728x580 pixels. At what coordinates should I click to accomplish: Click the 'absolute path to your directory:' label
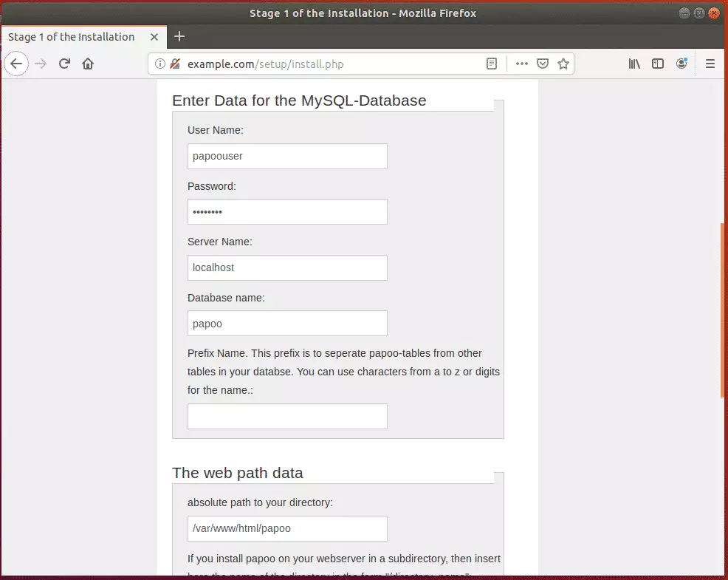pos(260,502)
